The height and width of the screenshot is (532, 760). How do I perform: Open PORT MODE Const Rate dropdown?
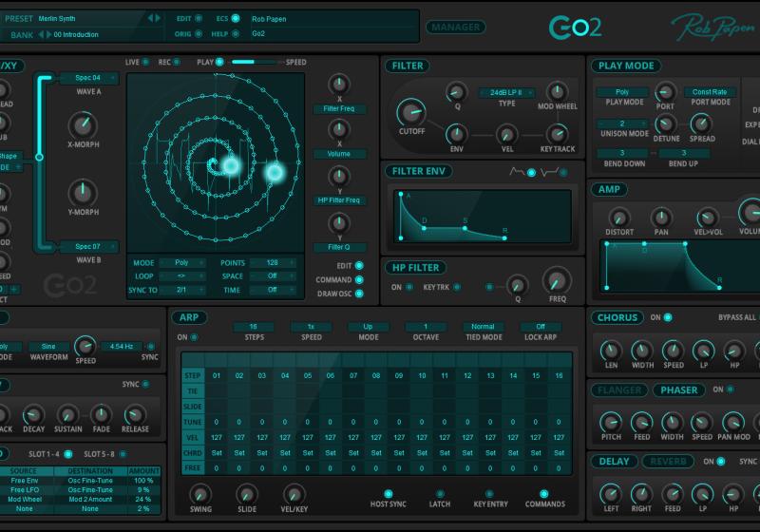(x=710, y=92)
